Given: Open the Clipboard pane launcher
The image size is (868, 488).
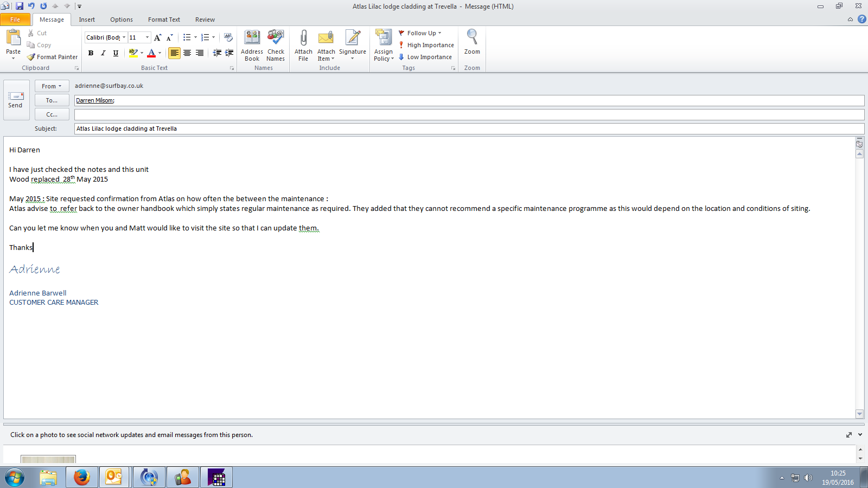Looking at the screenshot, I should [x=76, y=68].
